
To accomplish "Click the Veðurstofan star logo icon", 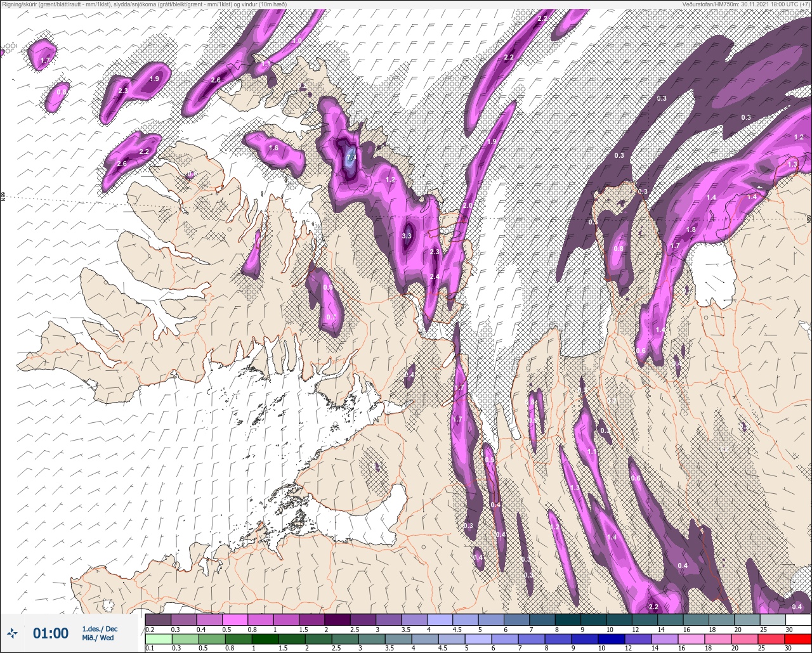I will click(13, 633).
